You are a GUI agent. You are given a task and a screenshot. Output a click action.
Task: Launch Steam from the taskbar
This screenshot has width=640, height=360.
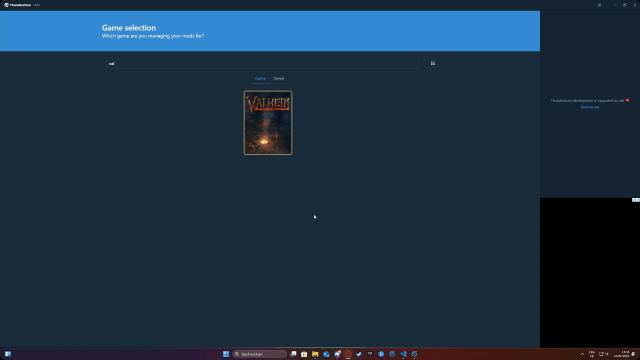pyautogui.click(x=359, y=354)
